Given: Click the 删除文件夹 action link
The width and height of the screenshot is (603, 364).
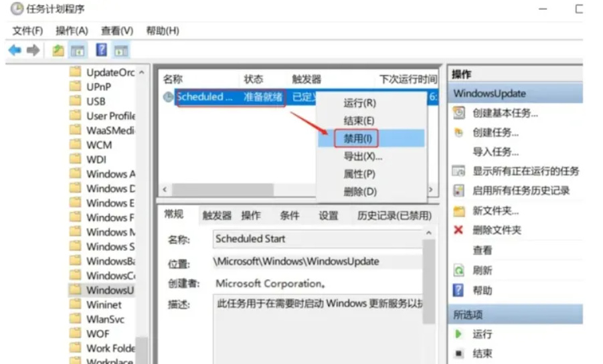Looking at the screenshot, I should pyautogui.click(x=497, y=230).
